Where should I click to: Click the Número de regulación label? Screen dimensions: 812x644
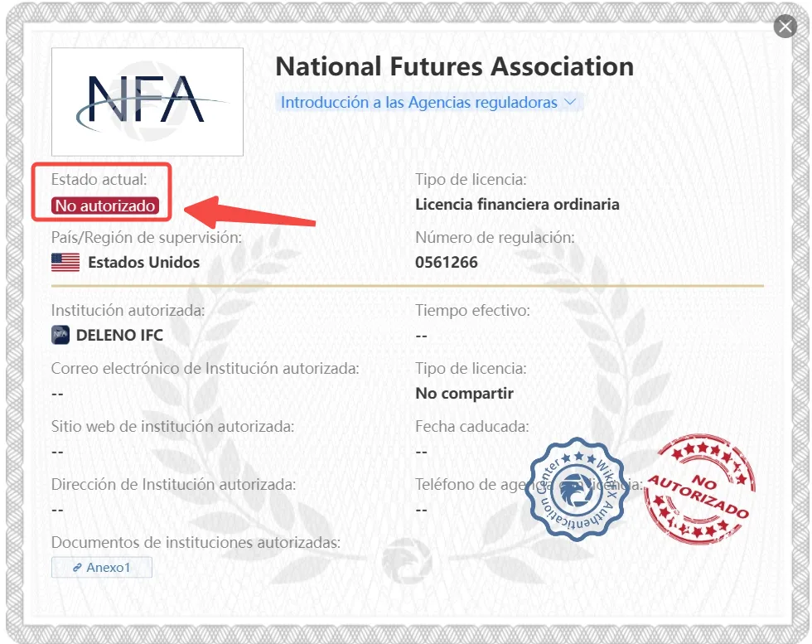point(495,237)
